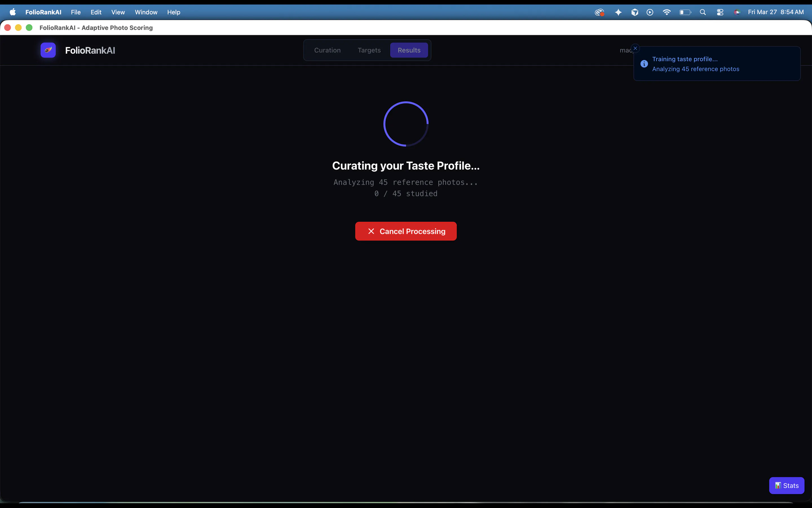Cancel the taste profile processing
Image resolution: width=812 pixels, height=508 pixels.
pyautogui.click(x=406, y=231)
